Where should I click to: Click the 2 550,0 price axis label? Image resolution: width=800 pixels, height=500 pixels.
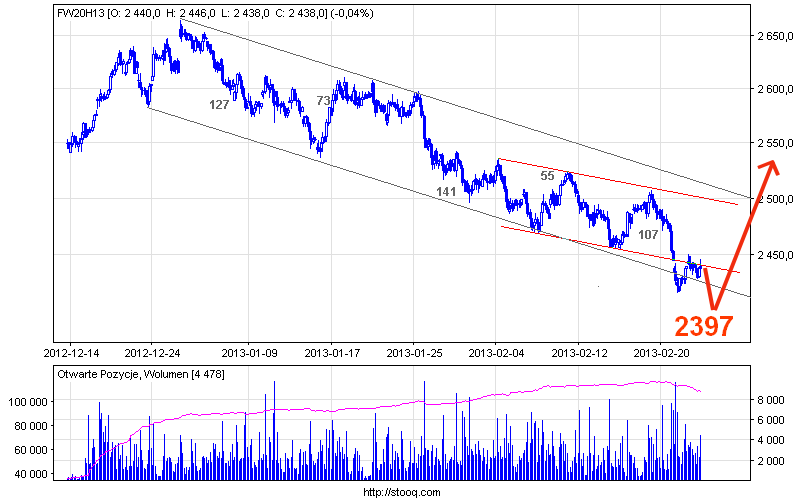click(x=775, y=143)
